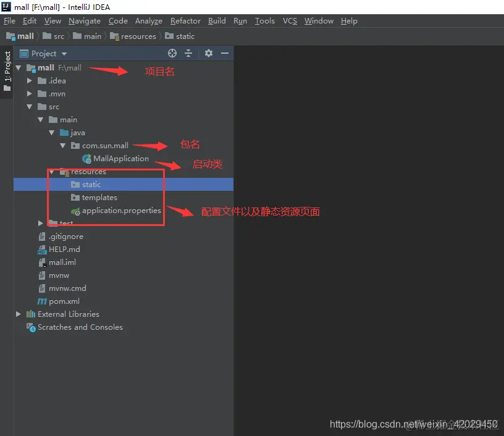Open the Build menu

pyautogui.click(x=217, y=21)
